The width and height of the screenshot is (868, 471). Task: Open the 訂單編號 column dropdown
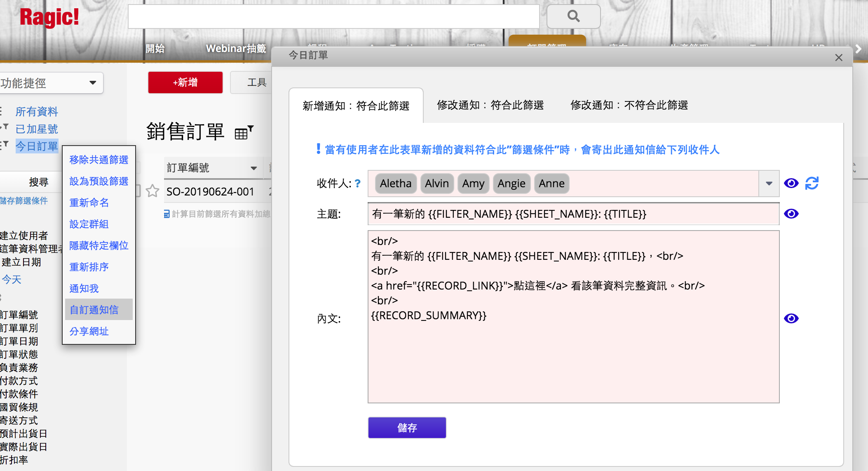pos(254,168)
